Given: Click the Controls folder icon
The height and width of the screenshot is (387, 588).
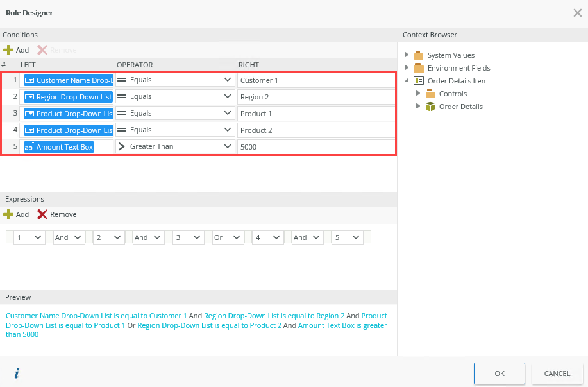Looking at the screenshot, I should click(430, 94).
